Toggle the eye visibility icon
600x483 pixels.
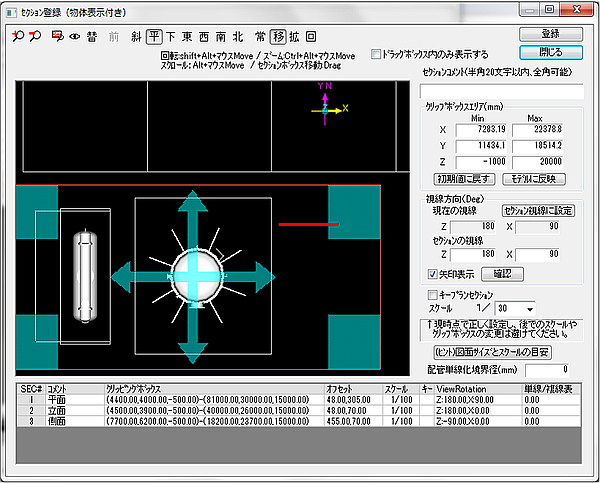[73, 36]
